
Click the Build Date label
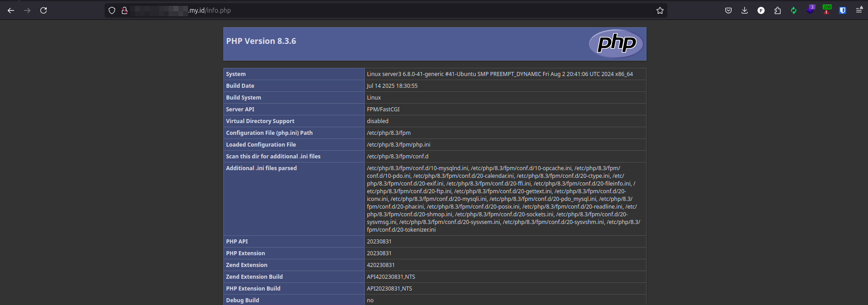[x=240, y=86]
